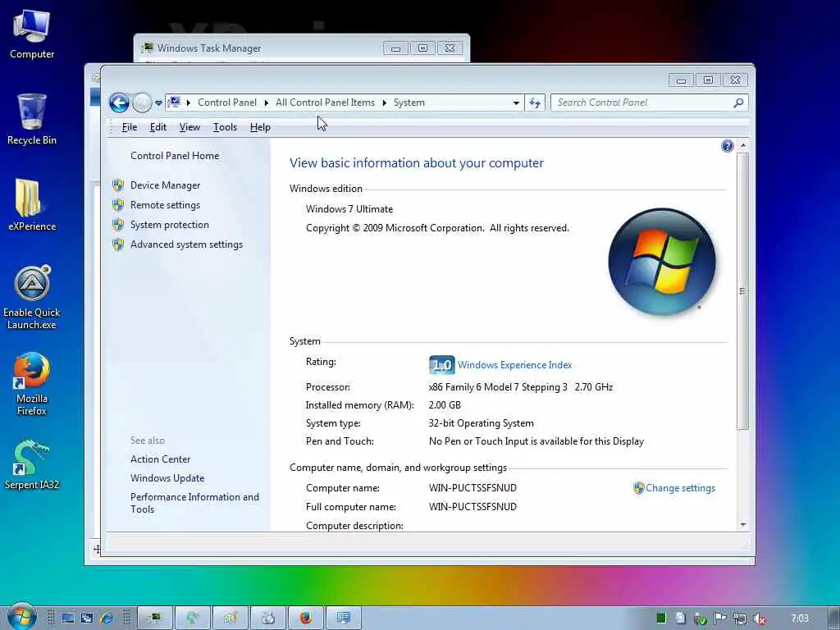
Task: Click System window taskbar button
Action: 344,618
